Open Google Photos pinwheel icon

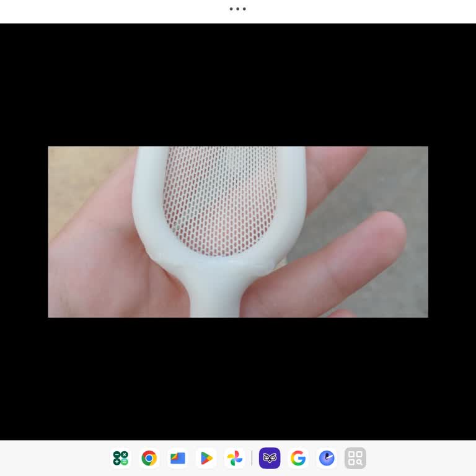pyautogui.click(x=235, y=458)
